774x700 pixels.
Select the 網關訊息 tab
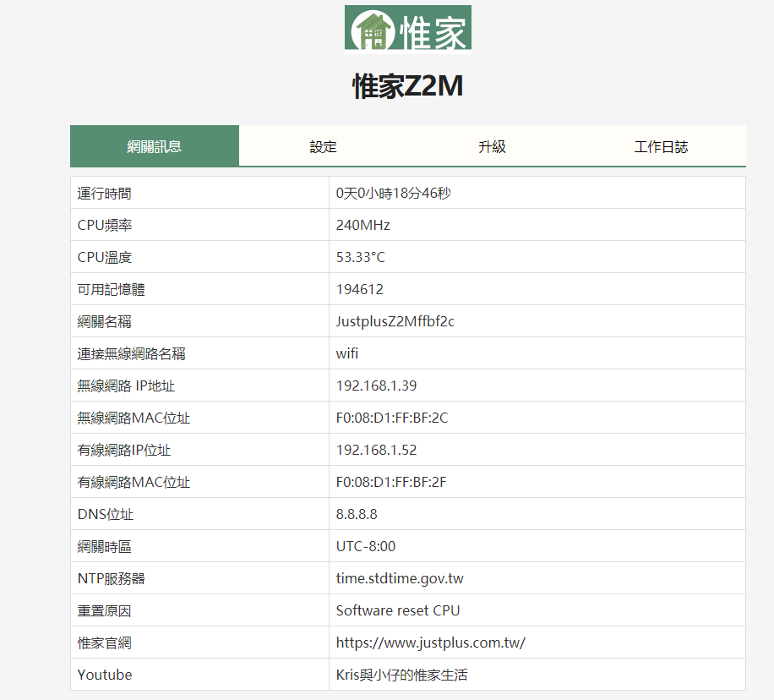(155, 146)
